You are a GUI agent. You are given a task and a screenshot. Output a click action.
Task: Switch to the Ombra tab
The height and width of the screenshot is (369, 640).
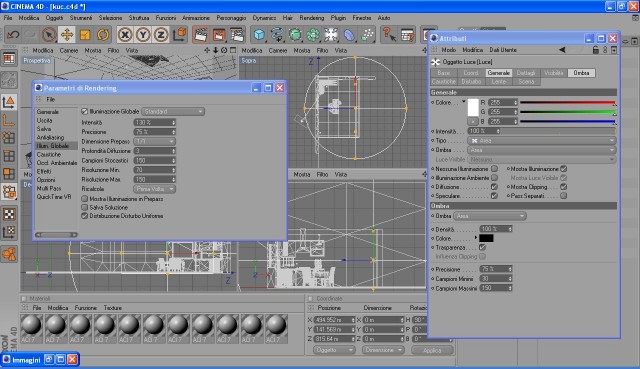[x=581, y=73]
